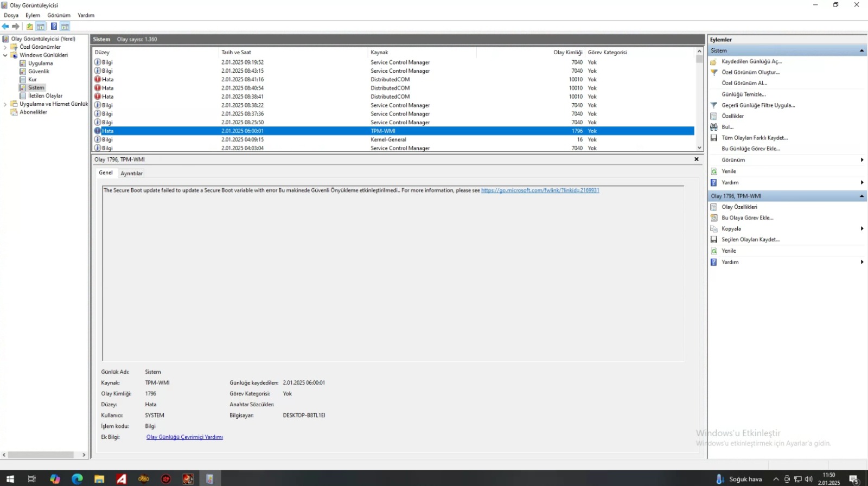
Task: Save via Tüm Olayları Farklı Kaydet...
Action: (754, 138)
